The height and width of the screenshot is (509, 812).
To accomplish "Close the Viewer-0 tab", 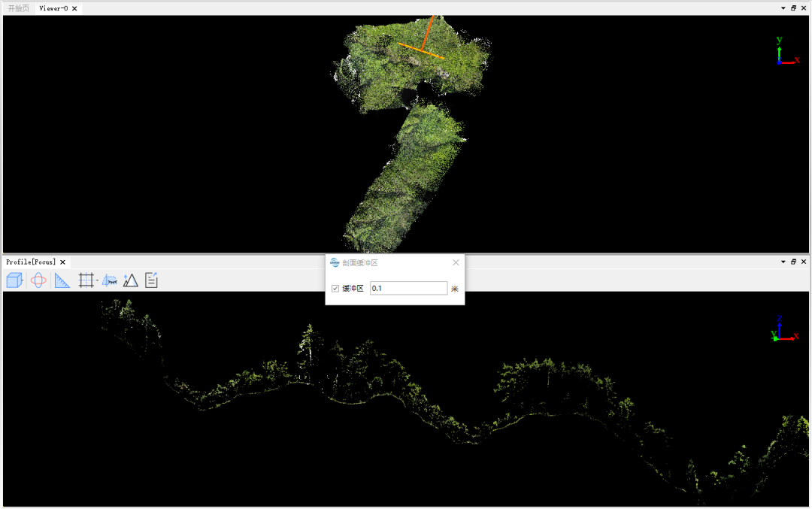I will pyautogui.click(x=74, y=8).
